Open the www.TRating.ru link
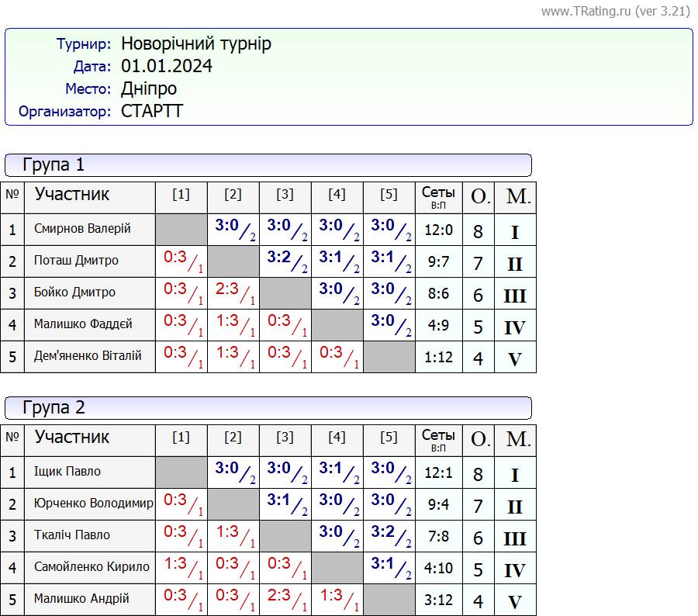This screenshot has height=616, width=698. (x=586, y=11)
